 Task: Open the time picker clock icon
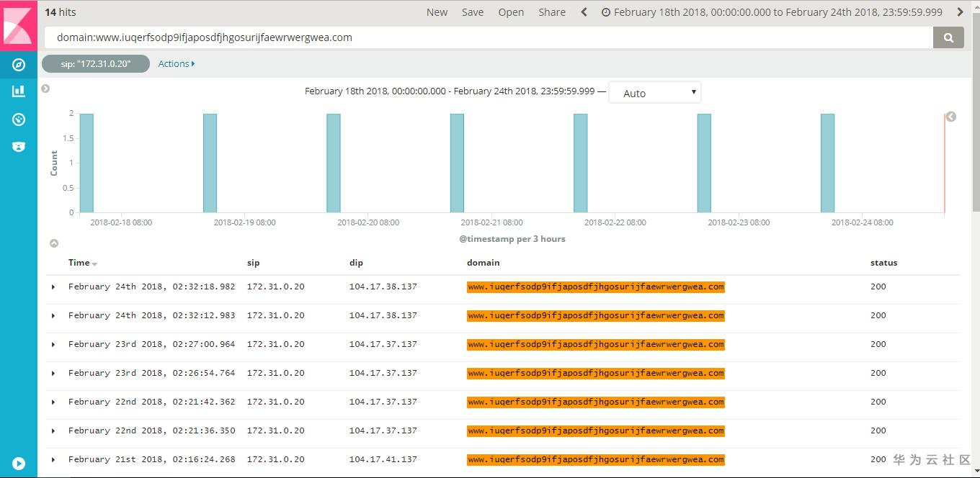point(606,12)
